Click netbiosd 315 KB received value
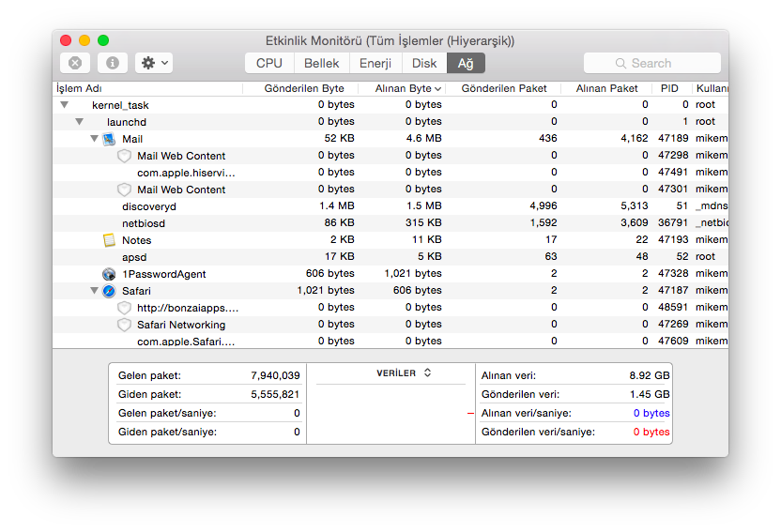Viewport: 781px width, 532px height. click(x=423, y=223)
